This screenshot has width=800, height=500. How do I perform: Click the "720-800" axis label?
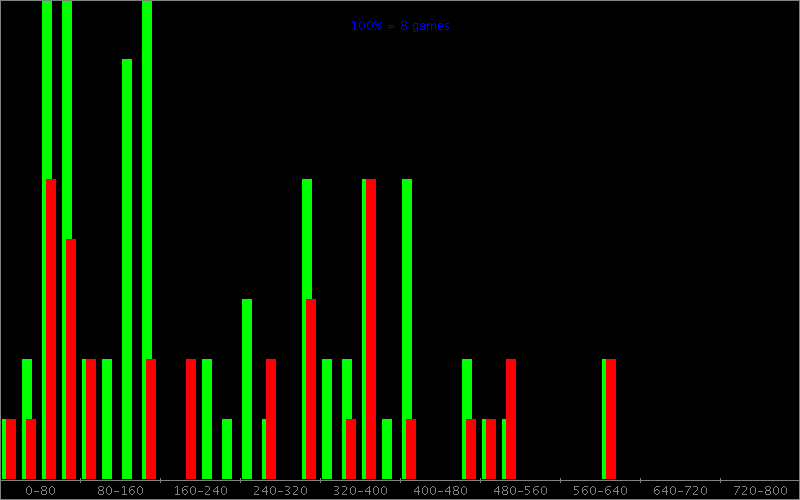(760, 491)
